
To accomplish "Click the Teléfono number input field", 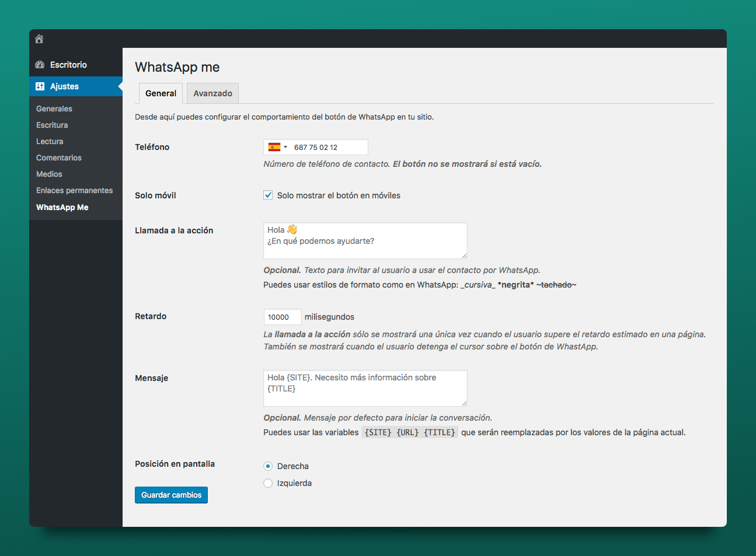I will [x=328, y=147].
